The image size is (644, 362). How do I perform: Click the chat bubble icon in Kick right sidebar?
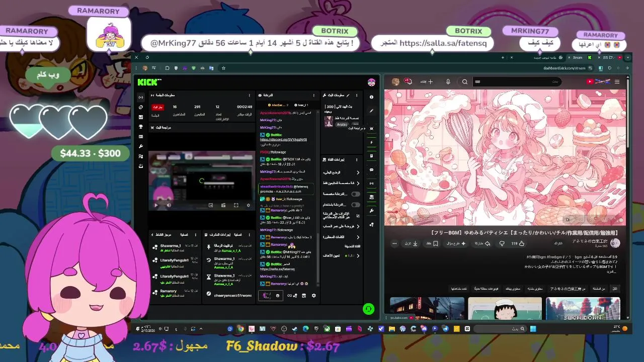[372, 170]
